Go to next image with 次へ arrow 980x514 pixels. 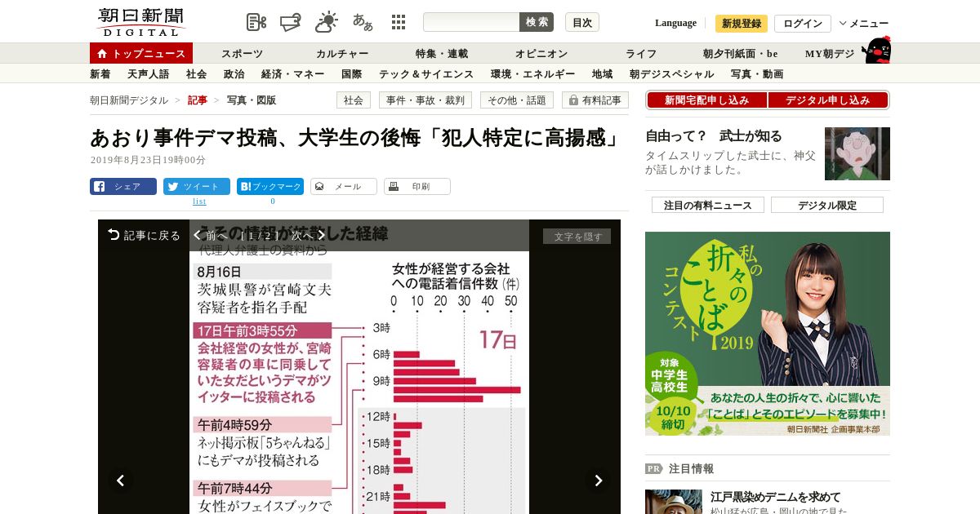coord(309,235)
